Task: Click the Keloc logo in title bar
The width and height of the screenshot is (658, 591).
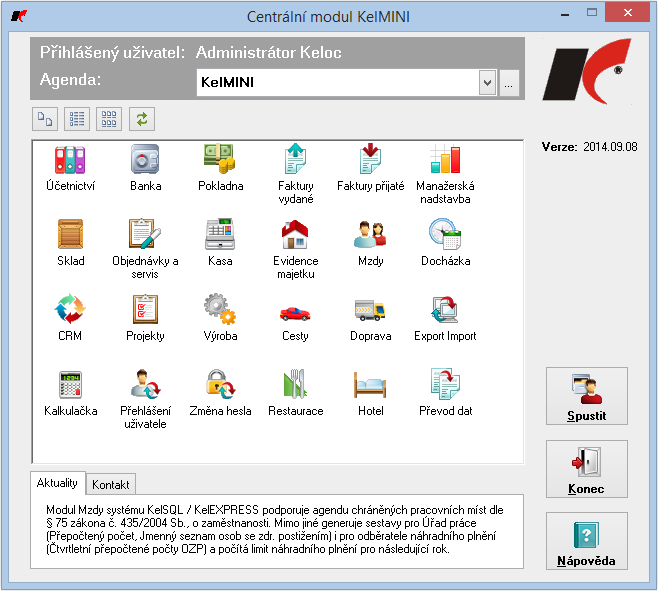Action: point(19,16)
